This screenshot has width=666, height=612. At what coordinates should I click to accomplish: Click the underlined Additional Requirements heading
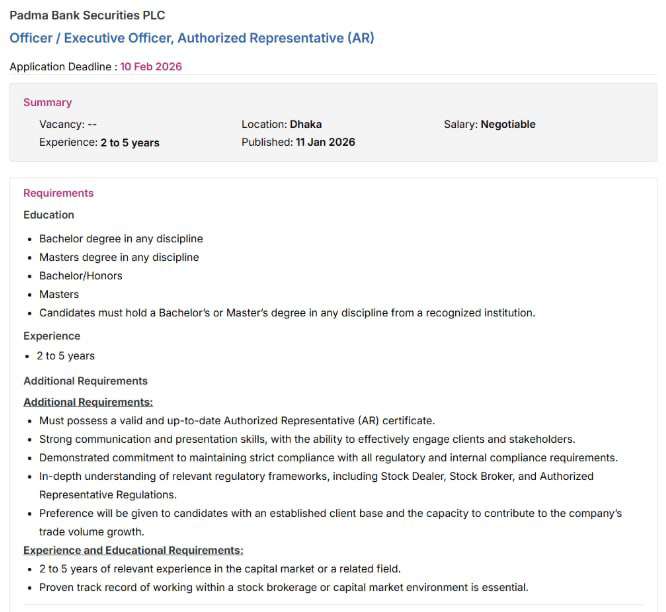(88, 401)
